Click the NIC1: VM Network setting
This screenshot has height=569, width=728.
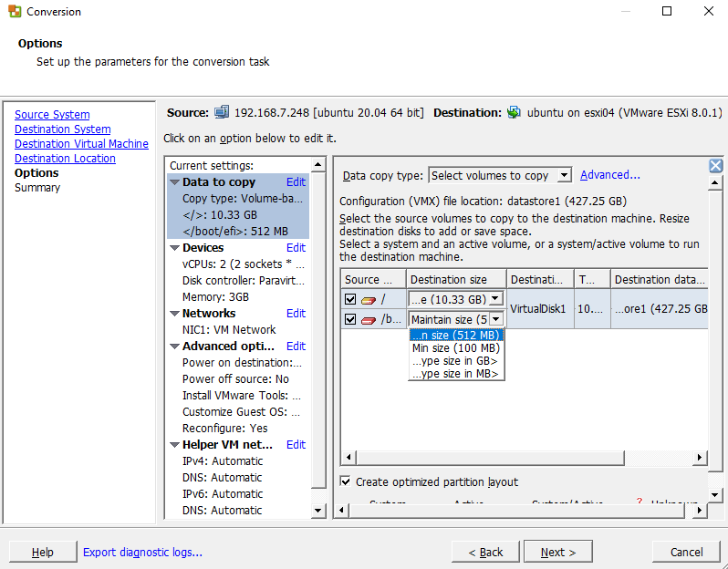[x=229, y=330]
